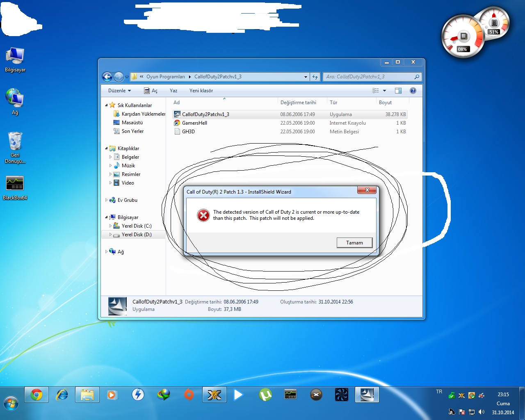Open the Bilgisayar desktop icon
Viewport: 525px width, 420px height.
[x=15, y=60]
